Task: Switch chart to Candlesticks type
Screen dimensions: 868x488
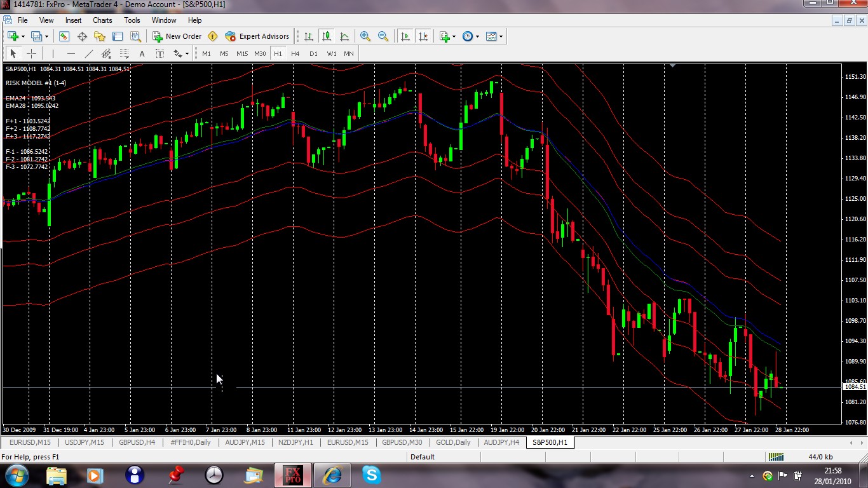Action: pyautogui.click(x=327, y=36)
